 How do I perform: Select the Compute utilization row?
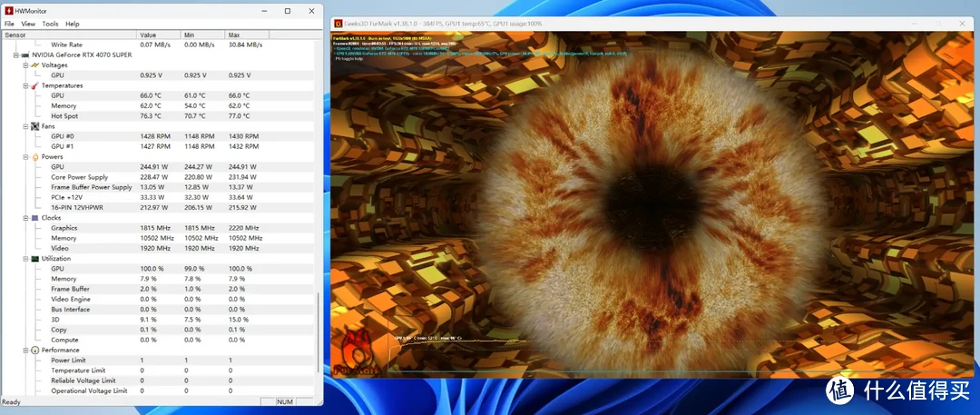pyautogui.click(x=160, y=340)
